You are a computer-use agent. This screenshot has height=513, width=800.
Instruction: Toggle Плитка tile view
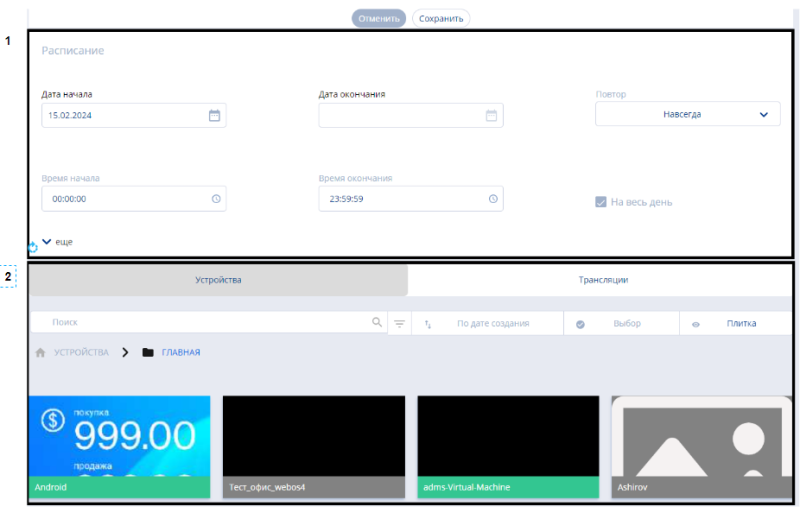click(735, 324)
